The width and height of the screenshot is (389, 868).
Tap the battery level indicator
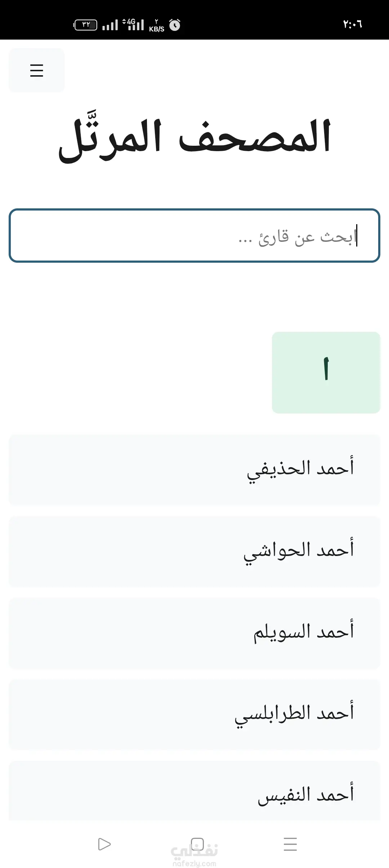pyautogui.click(x=85, y=25)
